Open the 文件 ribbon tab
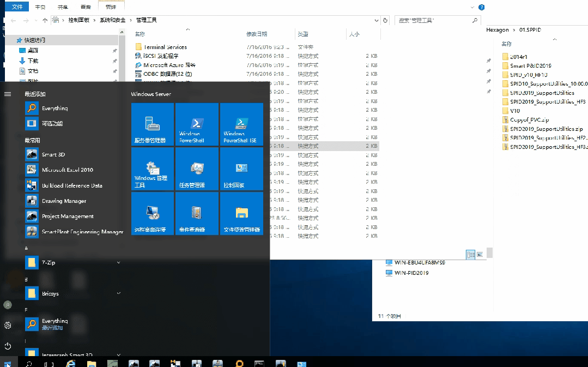This screenshot has width=588, height=367. coord(17,7)
